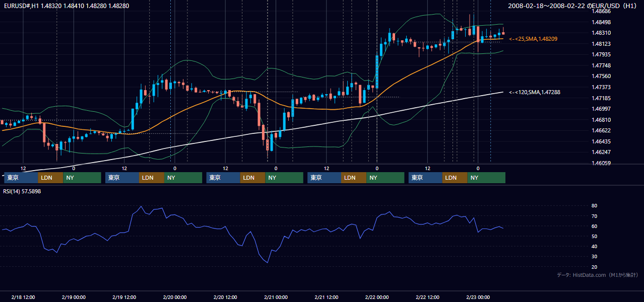Click the 2/22 12:00 time axis label
The width and height of the screenshot is (644, 302).
(x=427, y=297)
